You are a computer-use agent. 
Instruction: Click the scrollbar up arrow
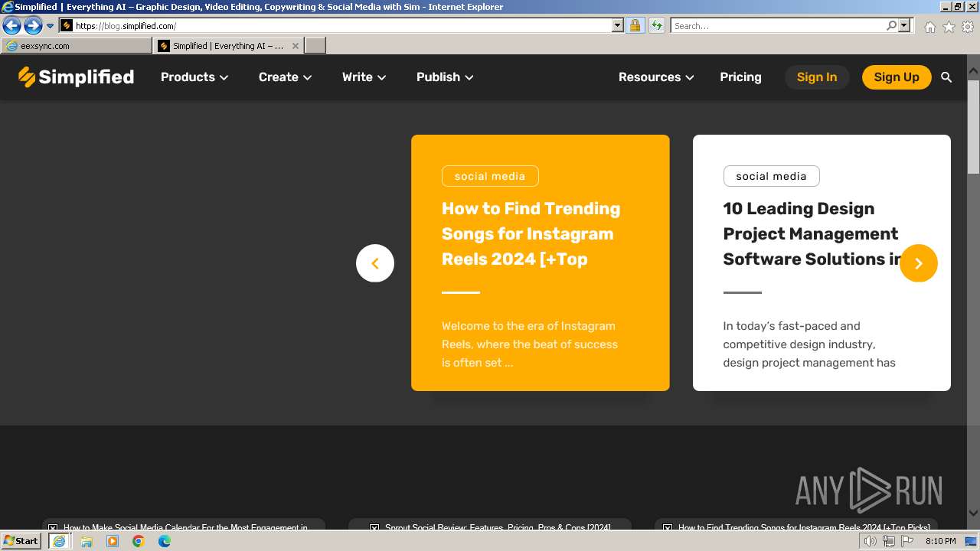pos(973,71)
